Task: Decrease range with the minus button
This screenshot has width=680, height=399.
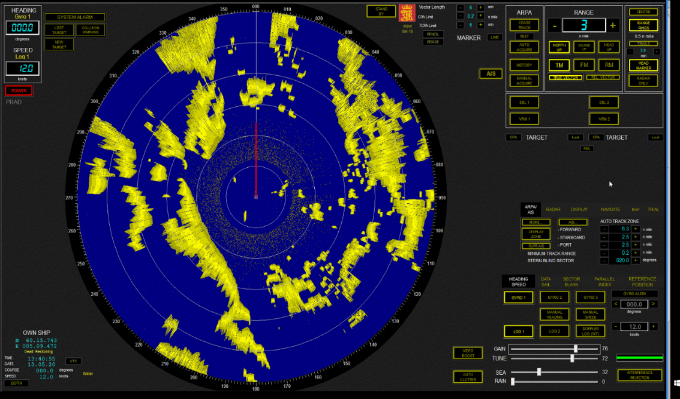Action: coord(554,26)
